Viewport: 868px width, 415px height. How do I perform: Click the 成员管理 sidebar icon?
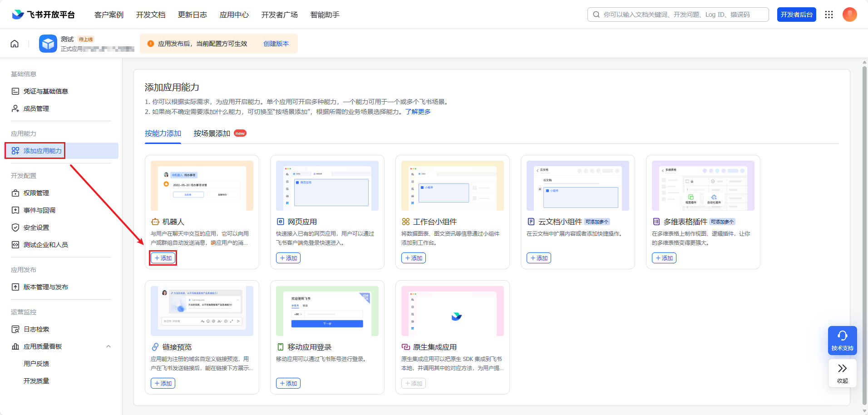coord(15,108)
